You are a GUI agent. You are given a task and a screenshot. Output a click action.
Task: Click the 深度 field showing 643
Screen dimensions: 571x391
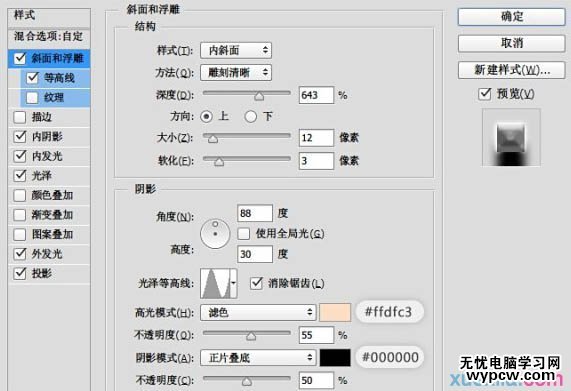click(x=316, y=95)
